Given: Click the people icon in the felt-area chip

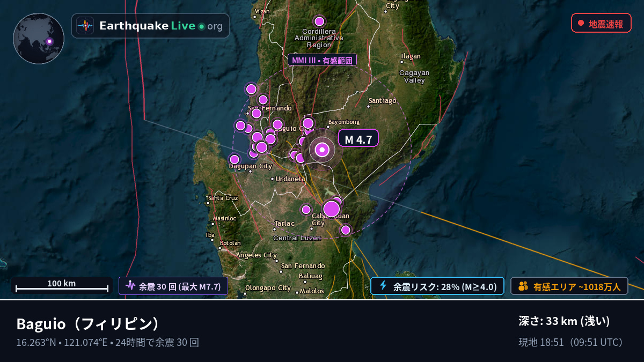Looking at the screenshot, I should click(x=523, y=286).
